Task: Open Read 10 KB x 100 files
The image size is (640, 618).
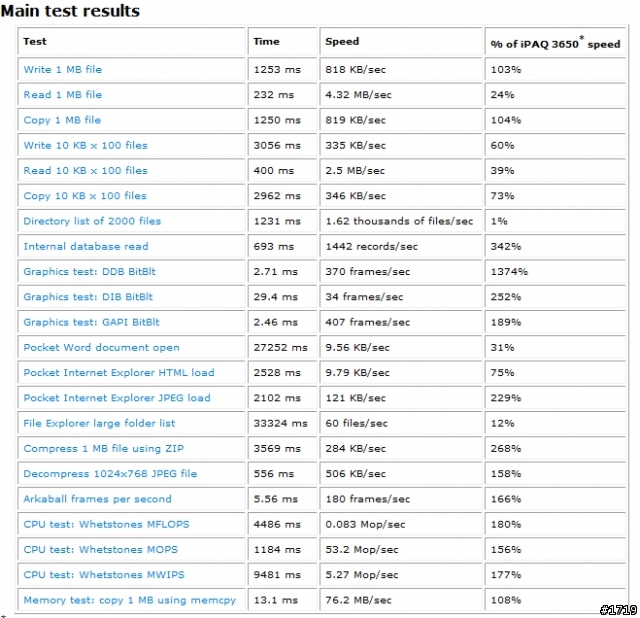Action: point(85,171)
